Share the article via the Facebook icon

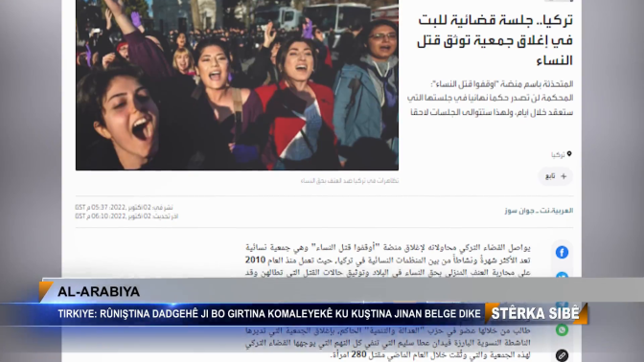[x=562, y=252]
